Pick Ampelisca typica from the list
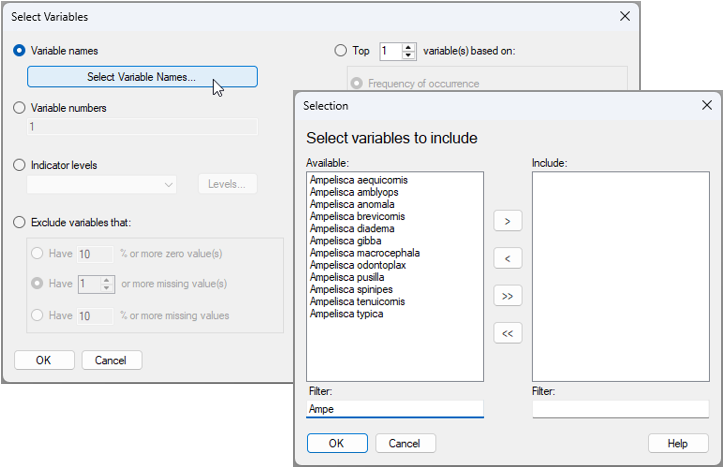 pyautogui.click(x=346, y=314)
